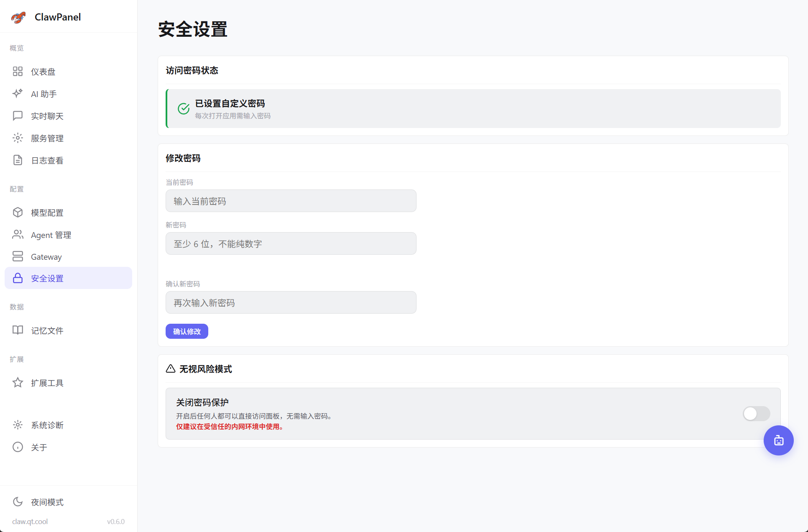808x532 pixels.
Task: Open the 仪表盘 dashboard page
Action: coord(43,71)
